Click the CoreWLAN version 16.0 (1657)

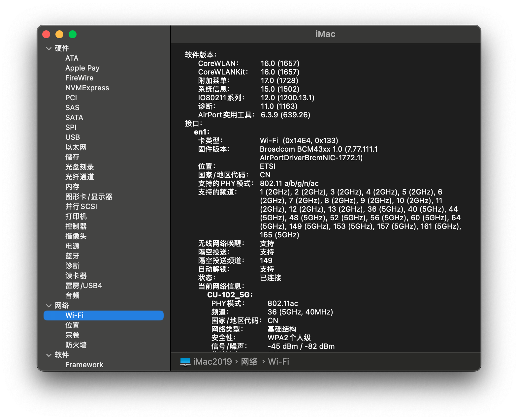tap(280, 64)
